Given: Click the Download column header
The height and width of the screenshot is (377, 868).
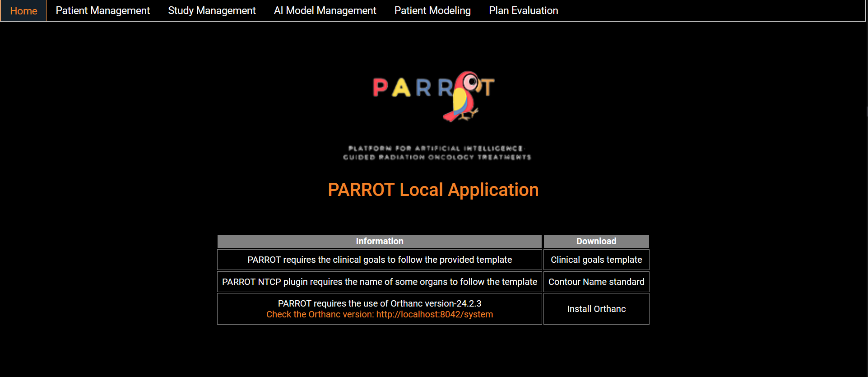Looking at the screenshot, I should coord(596,241).
